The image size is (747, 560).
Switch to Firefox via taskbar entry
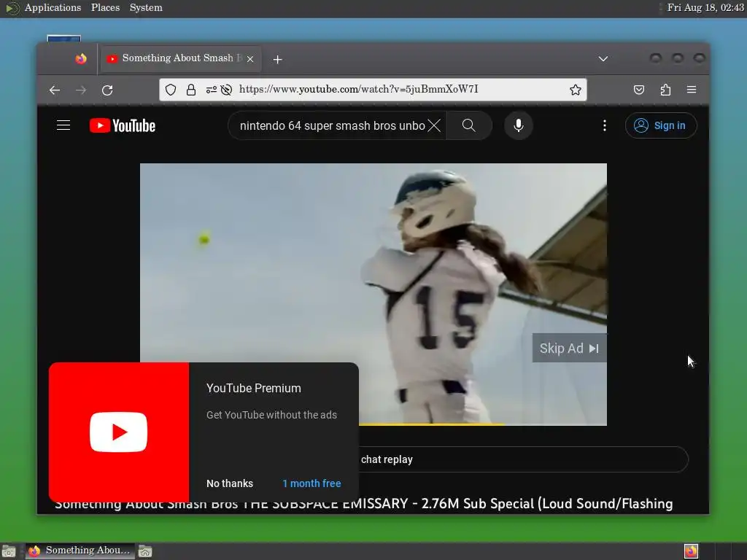point(80,551)
